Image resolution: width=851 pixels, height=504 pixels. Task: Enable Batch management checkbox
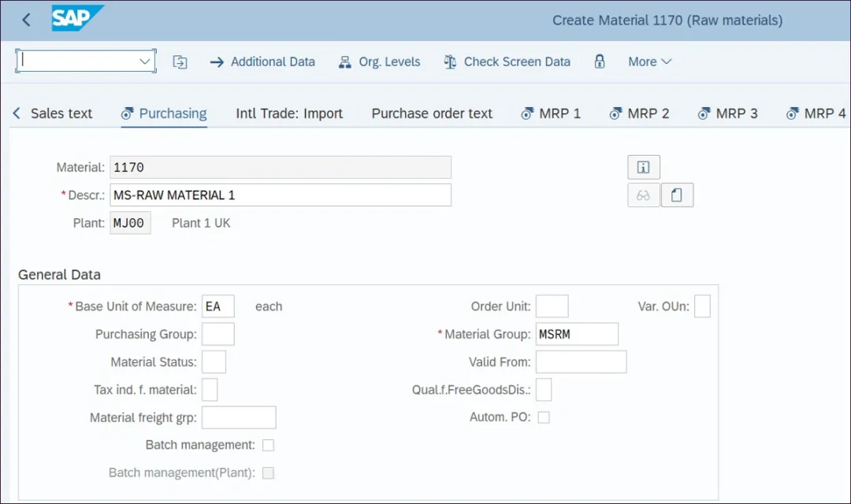coord(268,446)
